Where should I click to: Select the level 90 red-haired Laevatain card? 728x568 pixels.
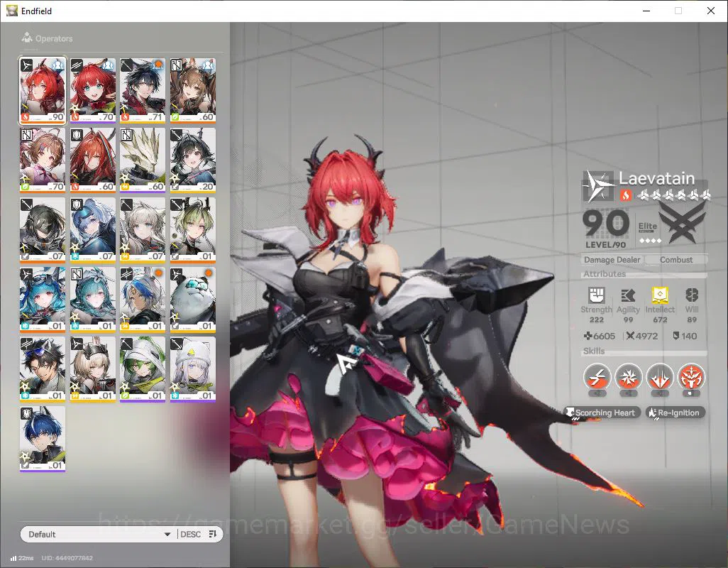click(43, 91)
